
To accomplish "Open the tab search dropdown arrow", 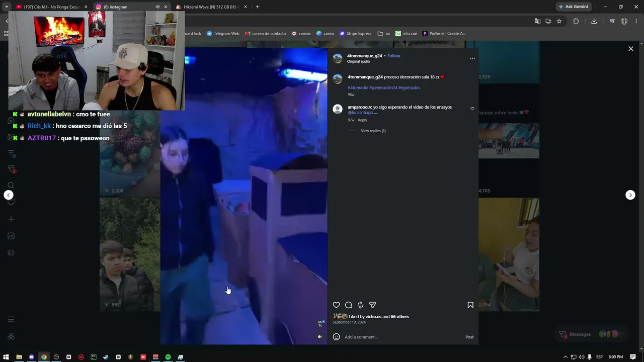I will tap(6, 7).
